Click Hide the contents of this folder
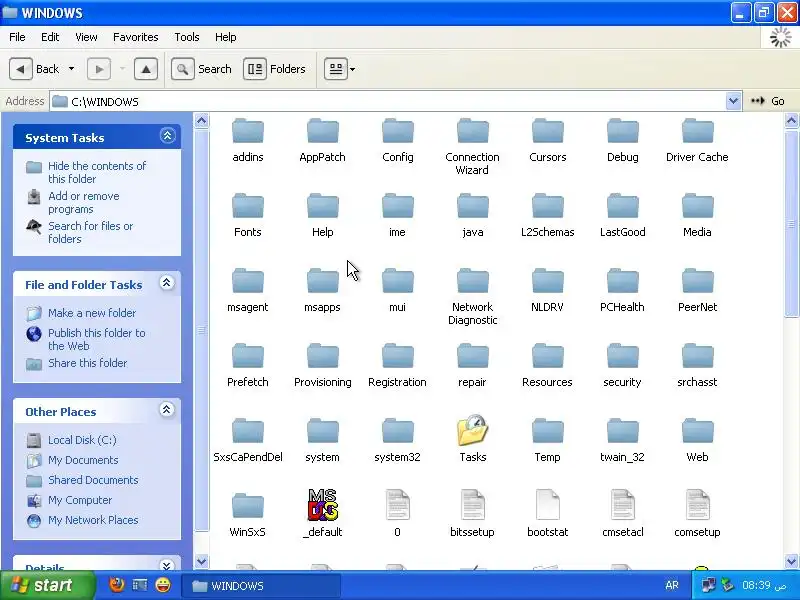 pyautogui.click(x=97, y=172)
